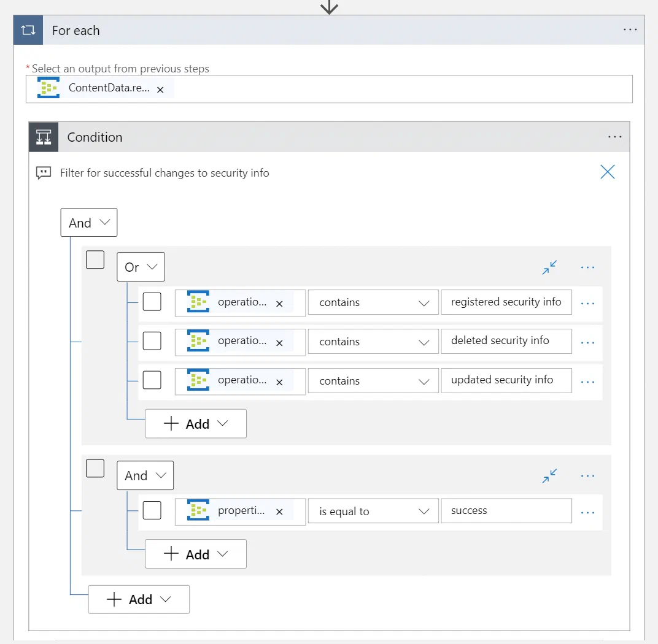Check the deleted security info row checkbox

point(152,340)
